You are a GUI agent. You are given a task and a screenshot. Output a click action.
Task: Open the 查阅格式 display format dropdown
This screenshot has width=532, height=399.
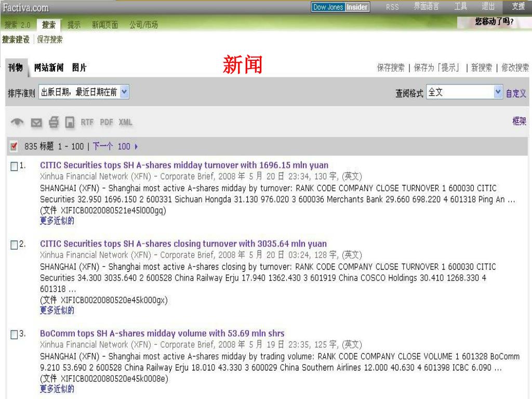464,92
